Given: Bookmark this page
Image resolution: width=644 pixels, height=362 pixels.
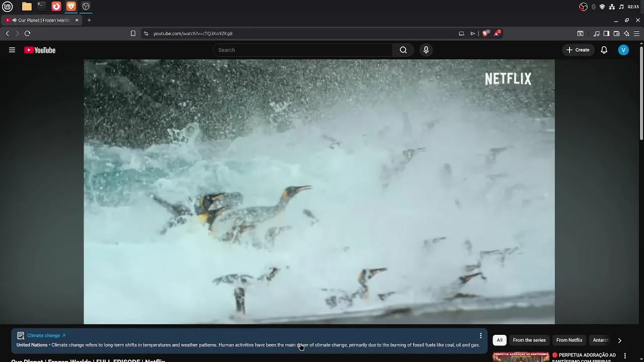Looking at the screenshot, I should click(133, 34).
